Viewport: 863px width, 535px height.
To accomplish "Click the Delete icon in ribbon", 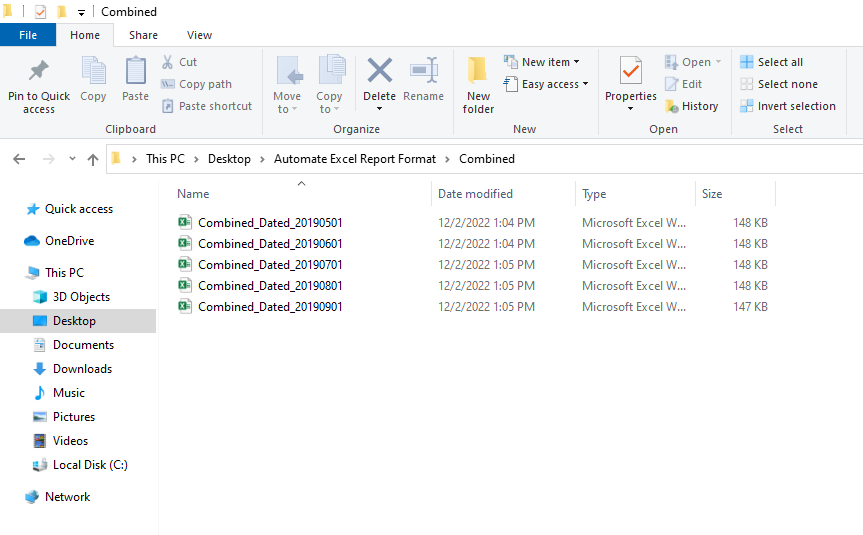I will click(379, 72).
